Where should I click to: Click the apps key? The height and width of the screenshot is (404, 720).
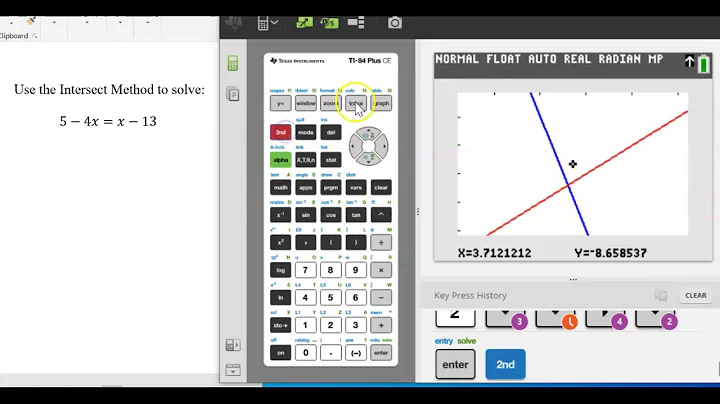point(306,187)
